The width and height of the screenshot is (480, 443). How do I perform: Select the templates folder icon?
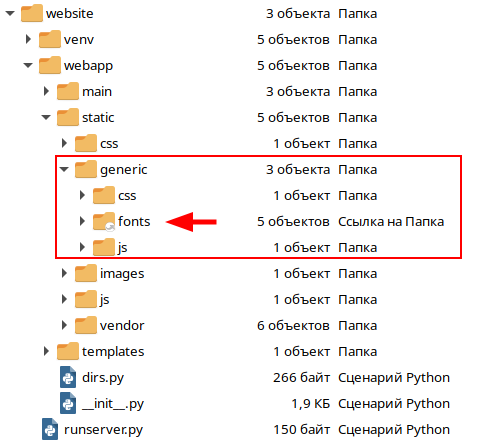pos(68,351)
